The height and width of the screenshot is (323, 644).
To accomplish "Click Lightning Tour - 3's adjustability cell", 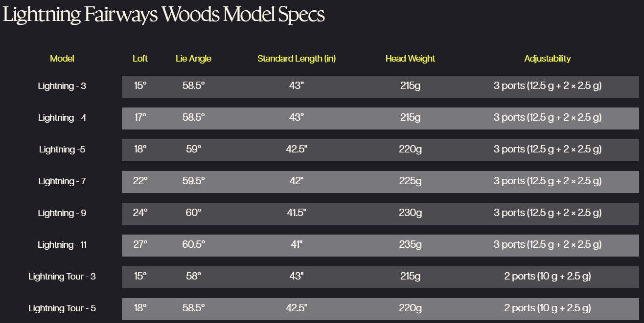I will (x=547, y=276).
